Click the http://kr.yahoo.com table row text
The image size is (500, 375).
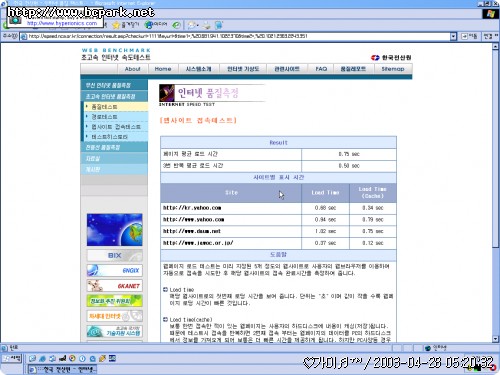pos(192,208)
